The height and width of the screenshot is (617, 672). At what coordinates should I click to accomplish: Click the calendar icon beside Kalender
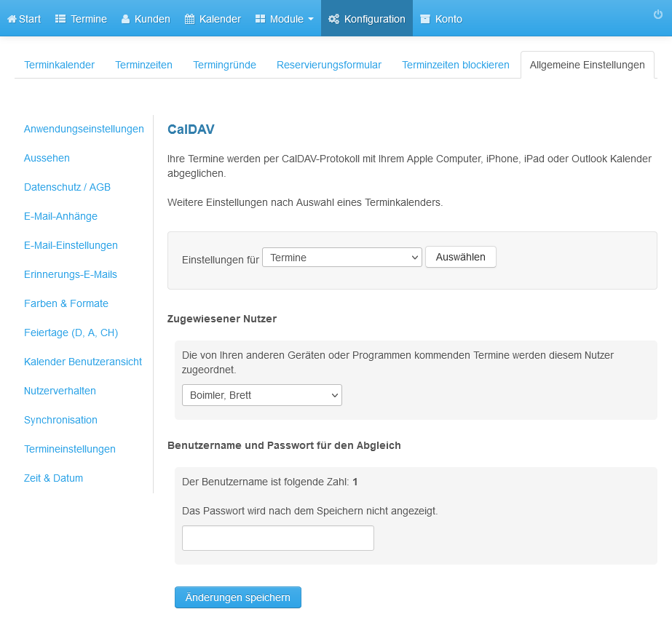189,19
